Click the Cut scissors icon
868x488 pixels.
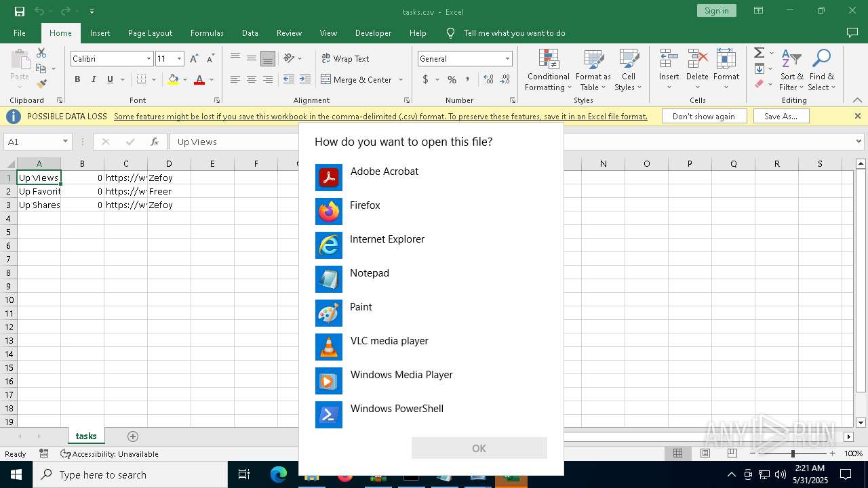[41, 53]
